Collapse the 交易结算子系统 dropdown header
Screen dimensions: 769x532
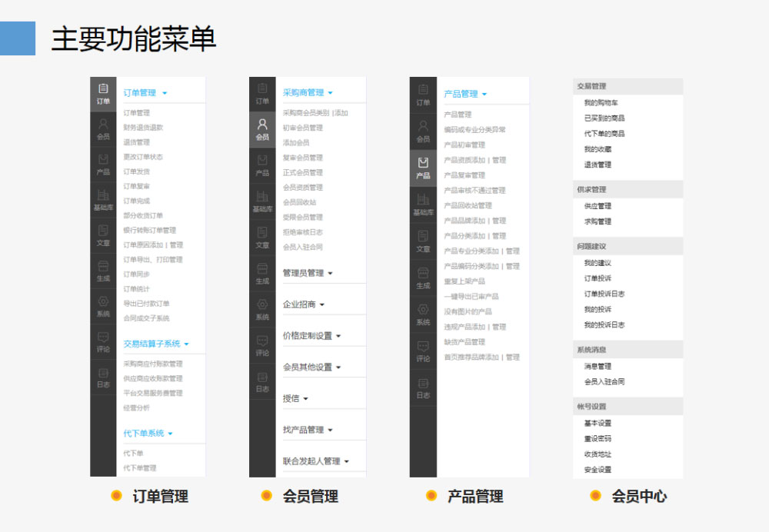[x=156, y=344]
